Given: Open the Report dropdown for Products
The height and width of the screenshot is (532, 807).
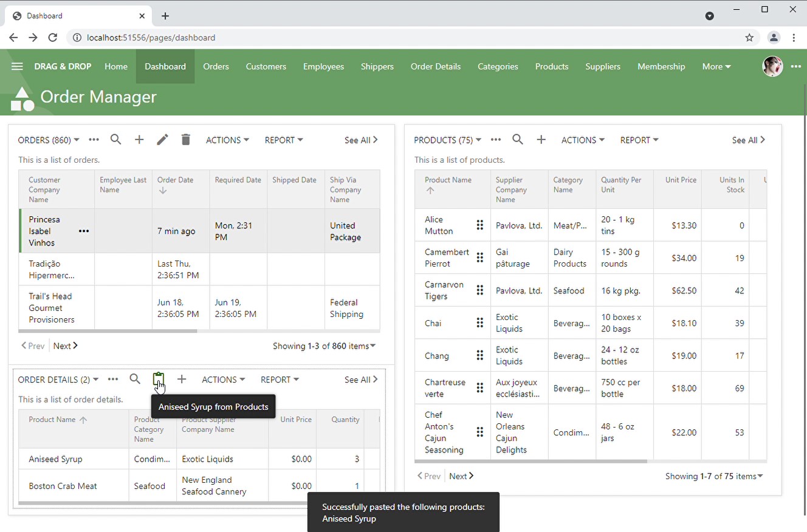Looking at the screenshot, I should 639,140.
